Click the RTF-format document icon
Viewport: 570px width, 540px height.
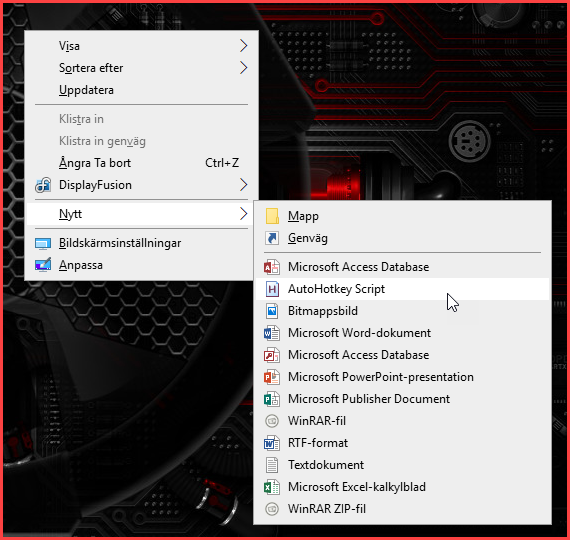coord(272,443)
